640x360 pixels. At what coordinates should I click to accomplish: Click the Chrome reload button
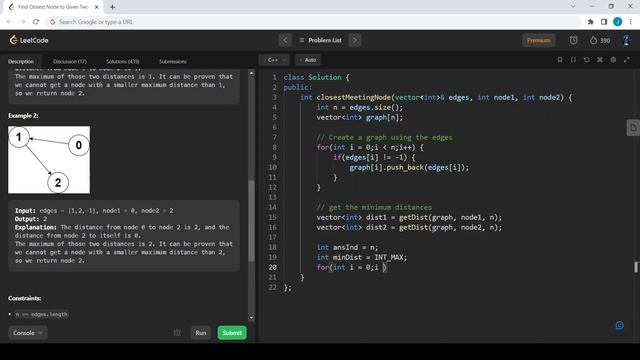point(36,22)
